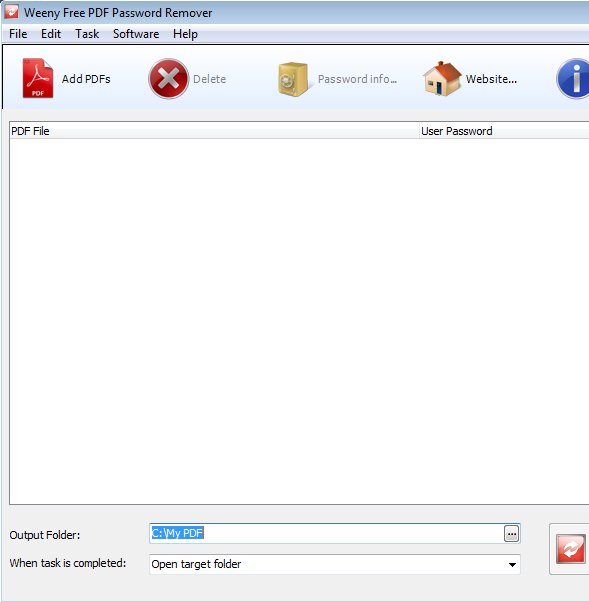The width and height of the screenshot is (589, 602).
Task: Click the Website house icon
Action: click(442, 79)
